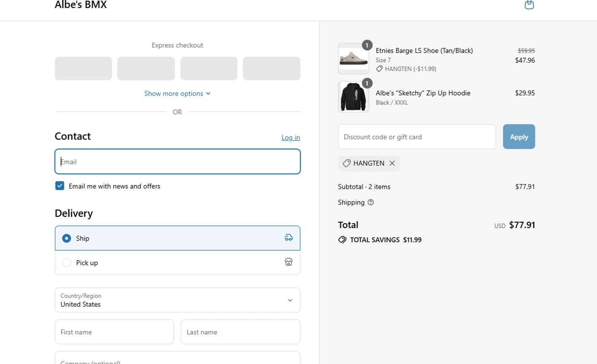Expand Show more options
Screen dimensions: 597x364
tap(178, 93)
